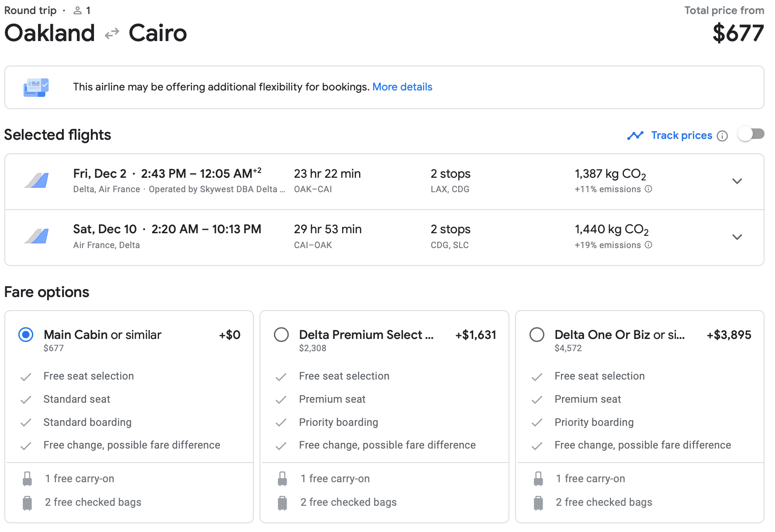Click airline logo for Dec 2 flight
The height and width of the screenshot is (532, 775).
click(36, 181)
